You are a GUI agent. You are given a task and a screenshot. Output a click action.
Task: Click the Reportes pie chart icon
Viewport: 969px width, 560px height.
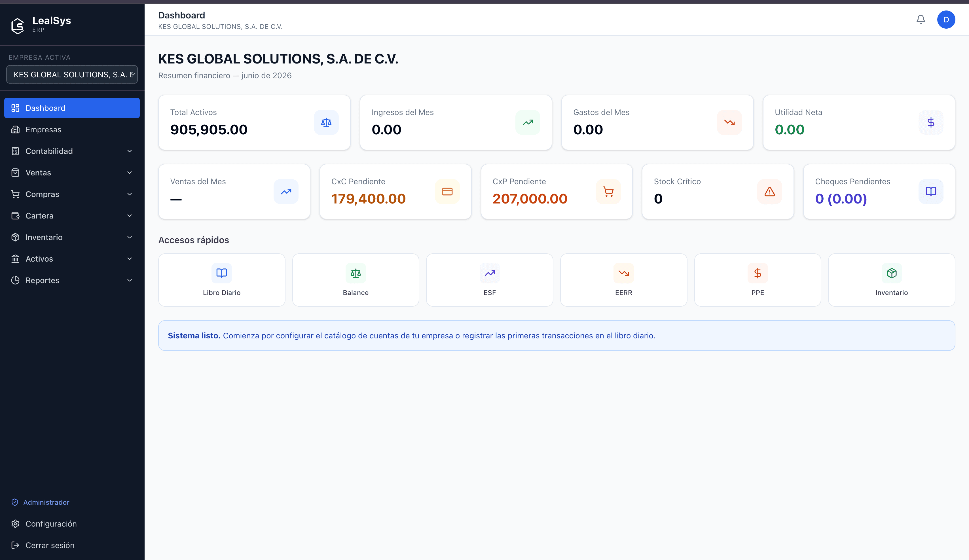(15, 280)
